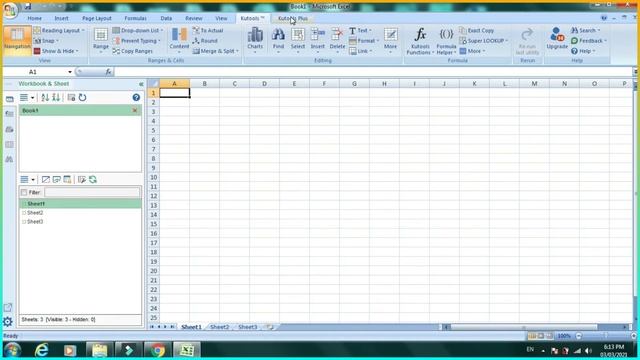Open Google Chrome from the taskbar
This screenshot has height=360, width=640.
158,350
